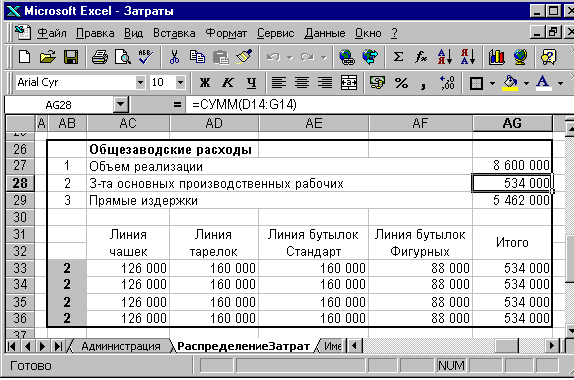Go to first sheet tab arrow
The width and height of the screenshot is (574, 380).
tap(12, 346)
